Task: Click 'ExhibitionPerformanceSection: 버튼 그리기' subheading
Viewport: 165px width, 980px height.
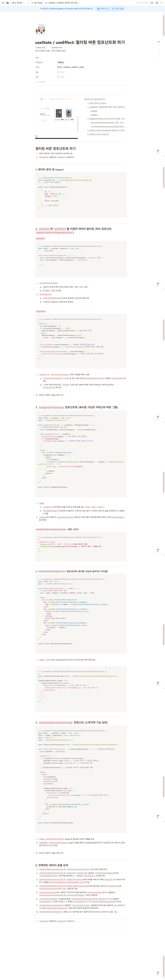Action: point(57,529)
